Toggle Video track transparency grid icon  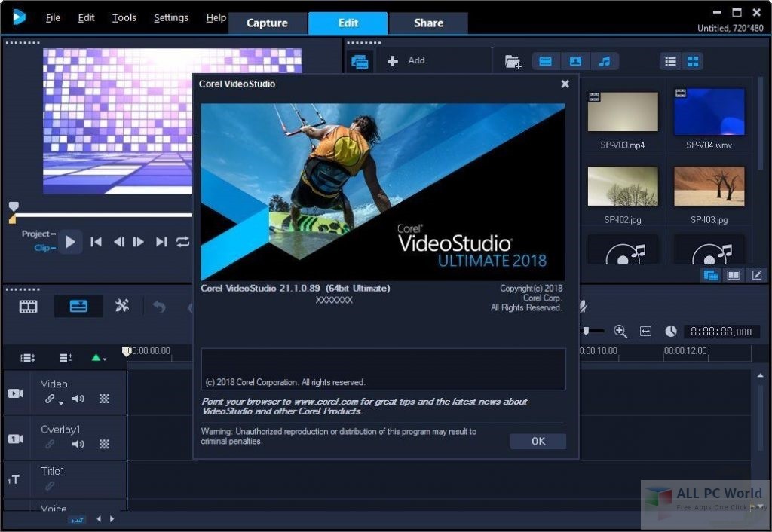104,399
